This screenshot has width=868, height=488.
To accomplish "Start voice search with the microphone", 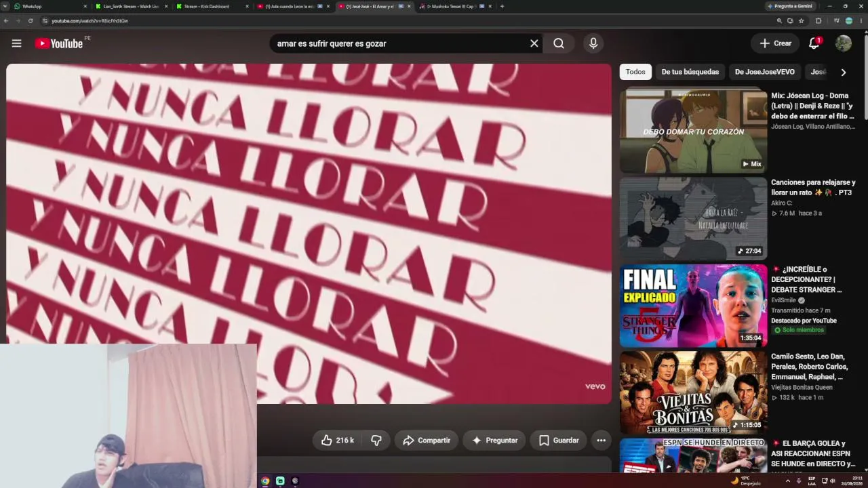I will 593,43.
